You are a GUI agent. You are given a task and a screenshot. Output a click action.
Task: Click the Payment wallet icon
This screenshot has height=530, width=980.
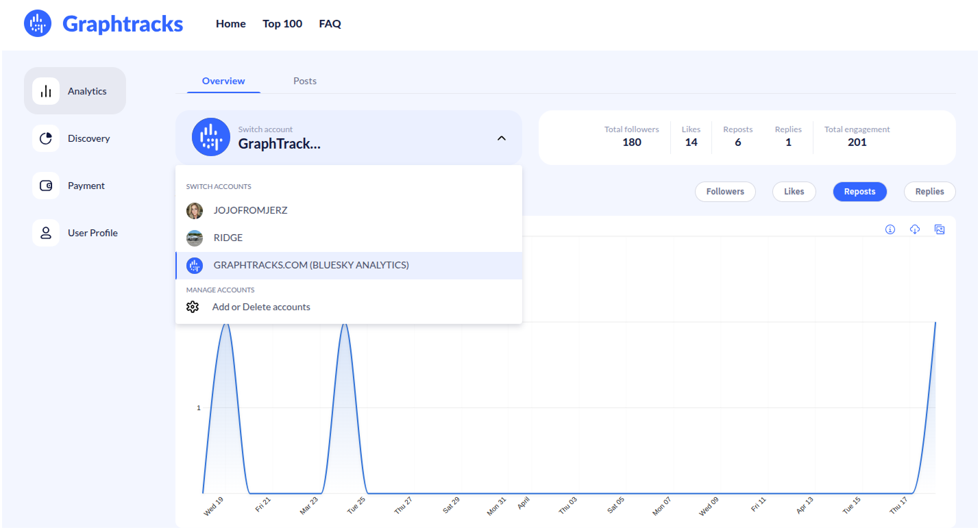coord(46,186)
